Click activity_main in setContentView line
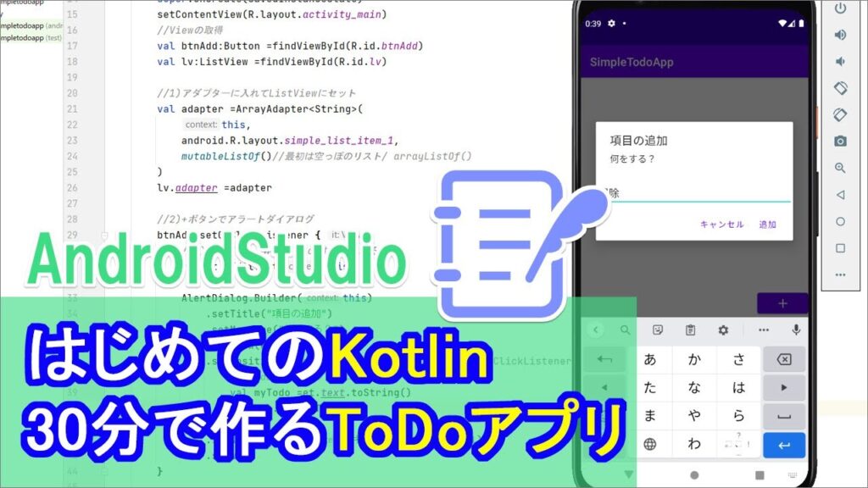This screenshot has height=488, width=868. 342,14
